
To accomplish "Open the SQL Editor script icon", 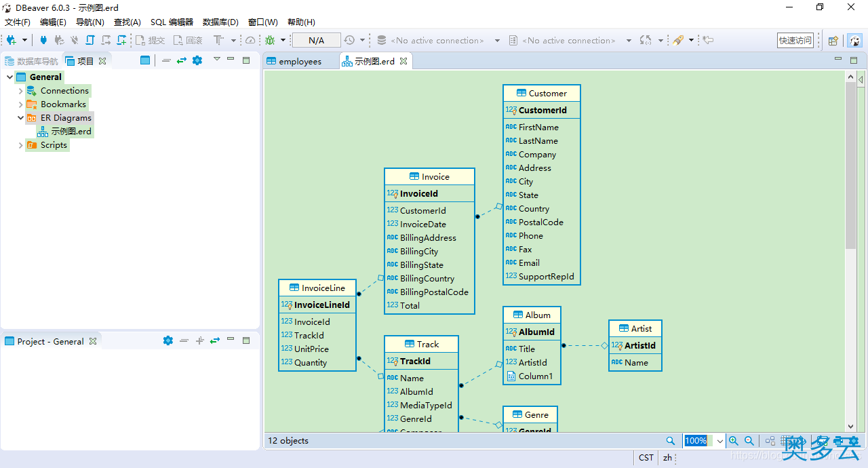I will click(90, 41).
